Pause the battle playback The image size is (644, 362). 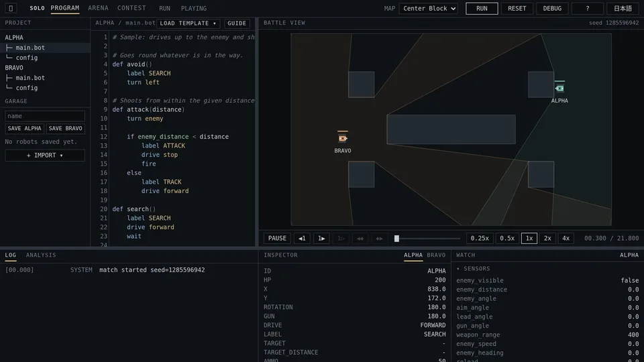(x=277, y=239)
